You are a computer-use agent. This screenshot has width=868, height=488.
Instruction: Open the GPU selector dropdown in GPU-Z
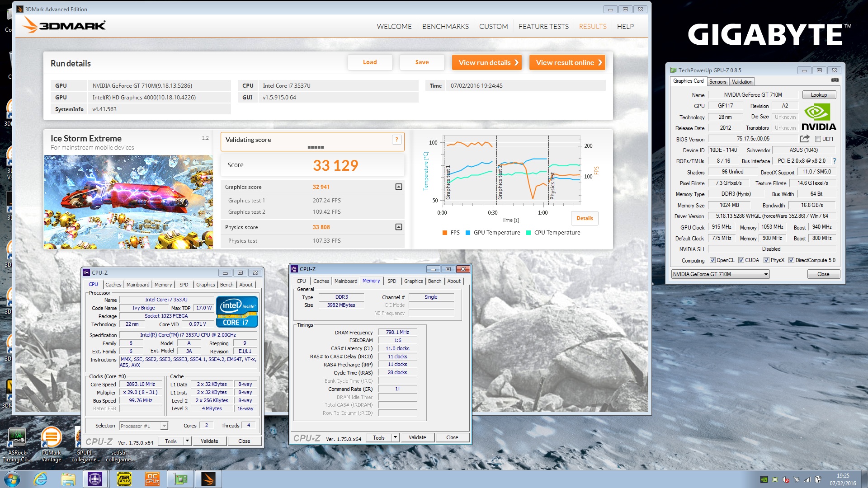tap(720, 274)
